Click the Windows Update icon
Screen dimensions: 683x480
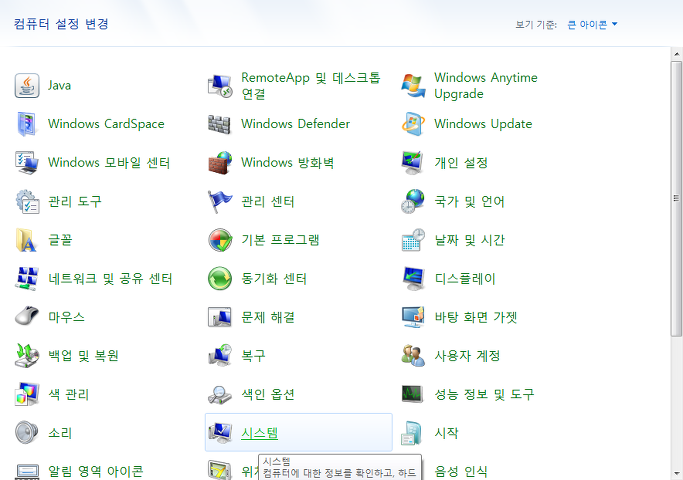point(413,124)
